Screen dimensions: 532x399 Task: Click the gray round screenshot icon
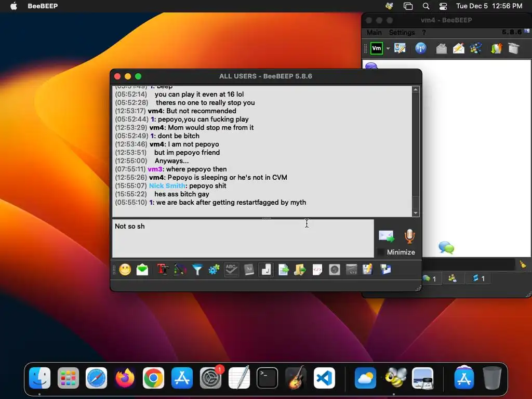[335, 270]
